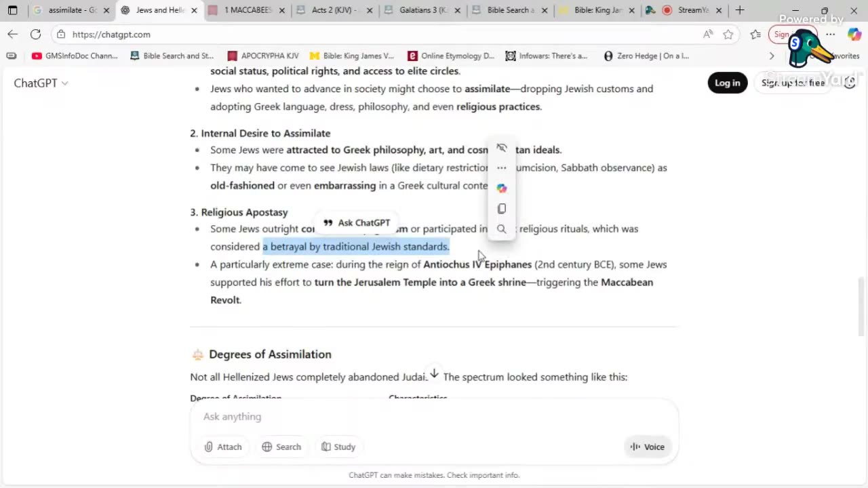Open Online Etymology D... bookmark

click(451, 56)
